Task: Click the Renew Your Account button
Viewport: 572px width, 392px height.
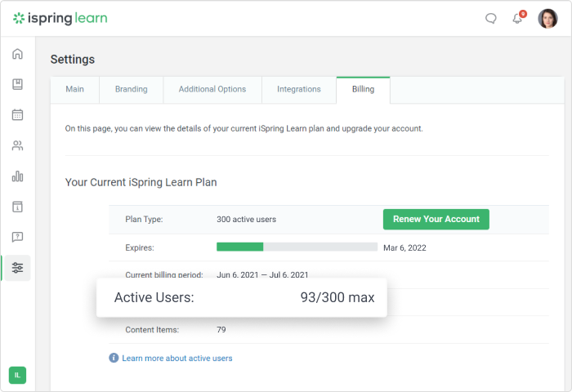Action: coord(436,219)
